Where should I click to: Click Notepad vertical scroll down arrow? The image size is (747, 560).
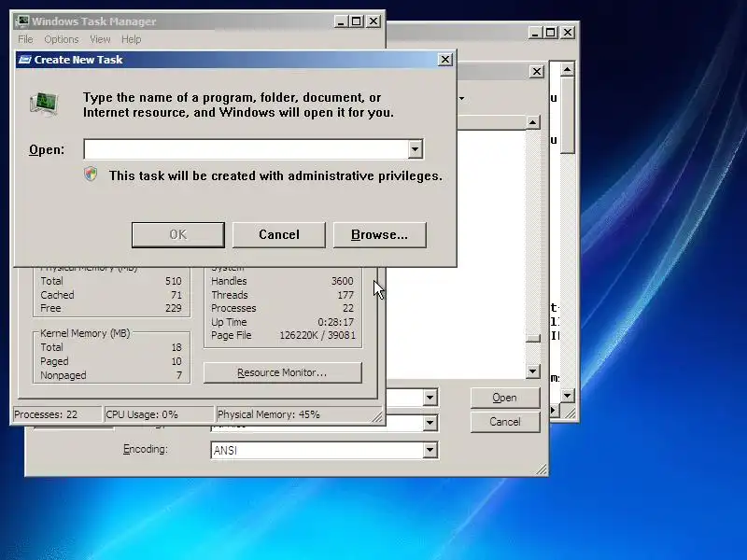click(567, 395)
